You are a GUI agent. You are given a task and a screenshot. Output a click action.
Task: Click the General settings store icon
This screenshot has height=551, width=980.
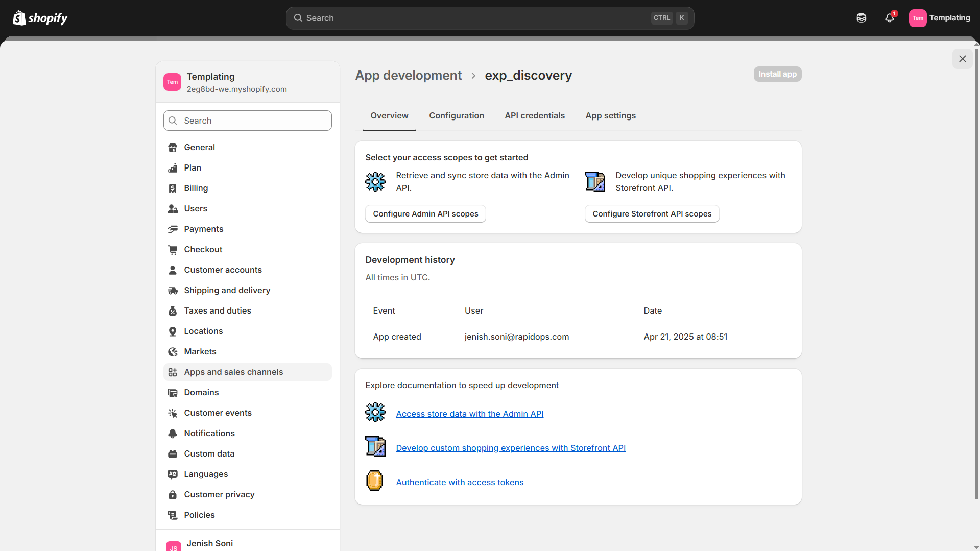pyautogui.click(x=173, y=148)
